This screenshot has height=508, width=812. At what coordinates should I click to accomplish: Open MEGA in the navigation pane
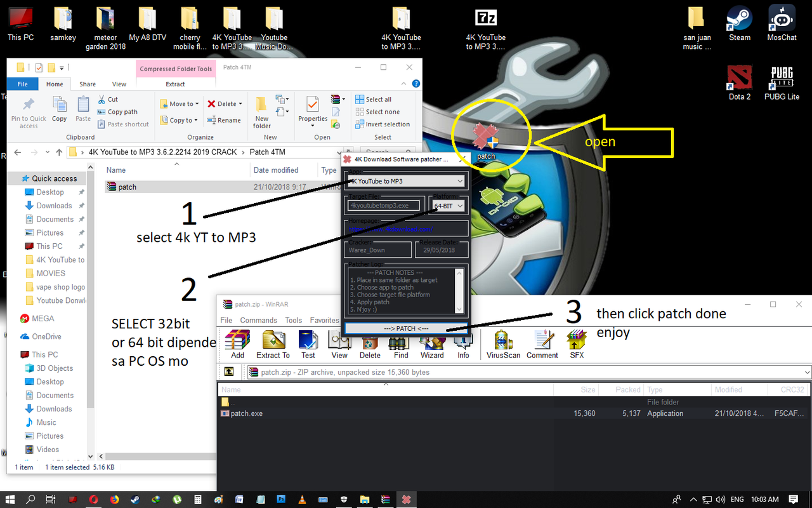click(x=43, y=319)
